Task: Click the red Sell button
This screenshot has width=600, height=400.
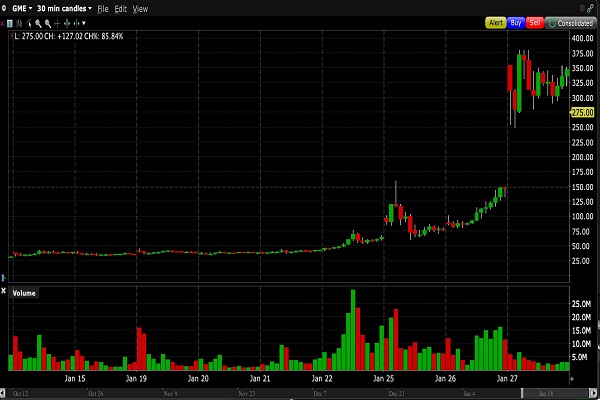Action: (535, 23)
